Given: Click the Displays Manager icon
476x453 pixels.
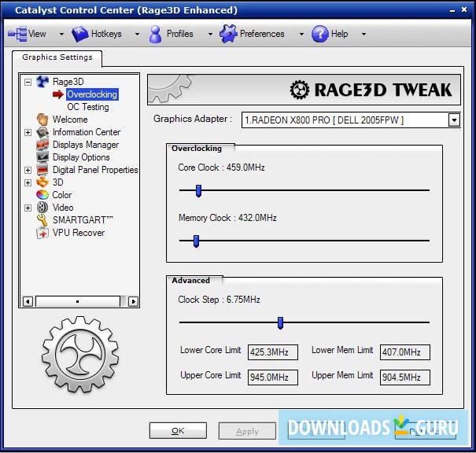Looking at the screenshot, I should tap(42, 145).
